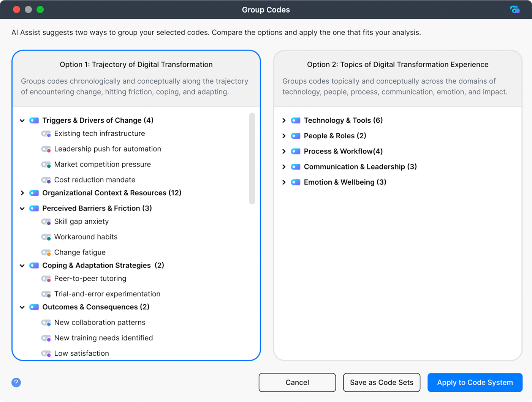This screenshot has width=532, height=402.
Task: Select the Low satisfaction code
Action: click(82, 353)
